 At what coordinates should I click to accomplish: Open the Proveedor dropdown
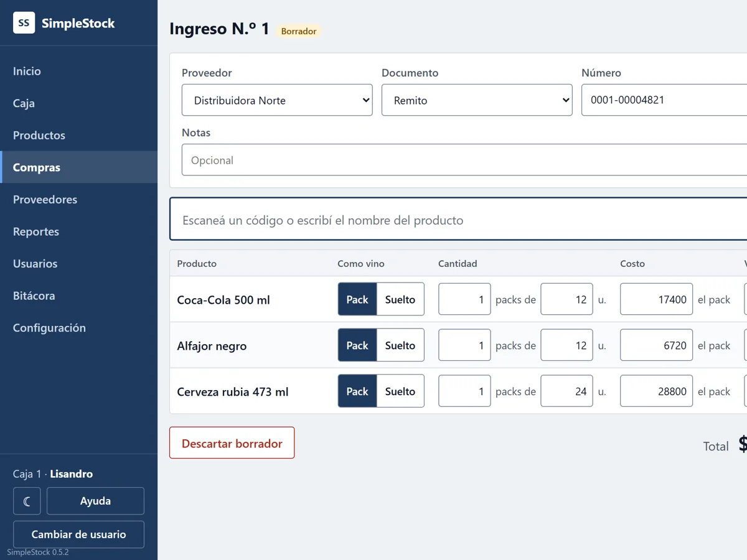(x=277, y=100)
